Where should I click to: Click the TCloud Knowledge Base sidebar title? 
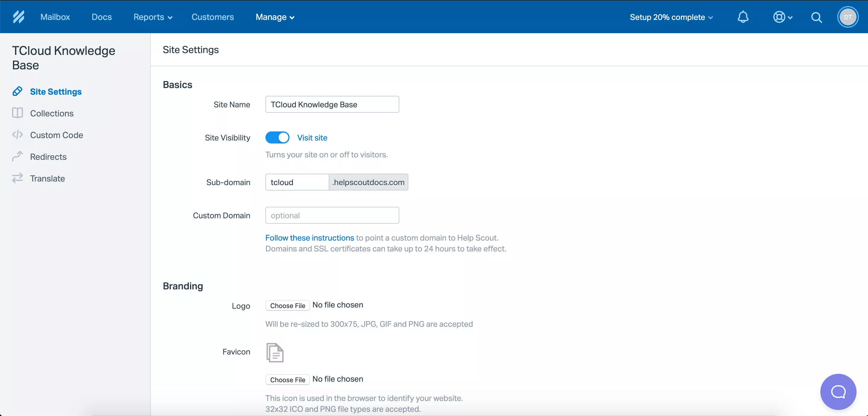pyautogui.click(x=63, y=58)
